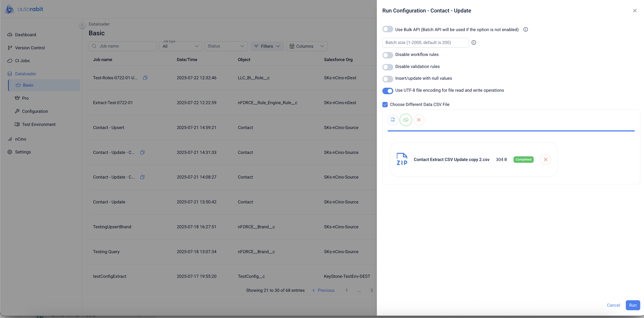Viewport: 644px width, 318px height.
Task: Go to Version Control in sidebar
Action: 30,48
